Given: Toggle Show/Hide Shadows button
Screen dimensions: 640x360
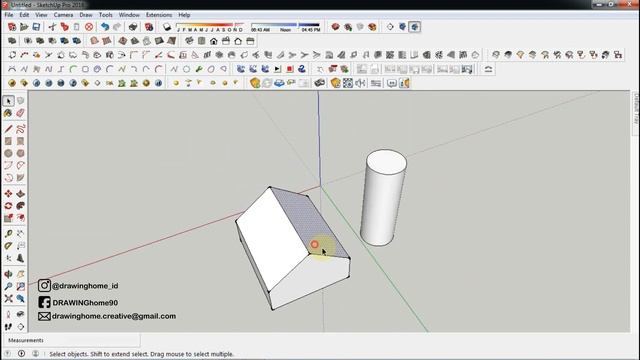Looking at the screenshot, I should tap(167, 27).
